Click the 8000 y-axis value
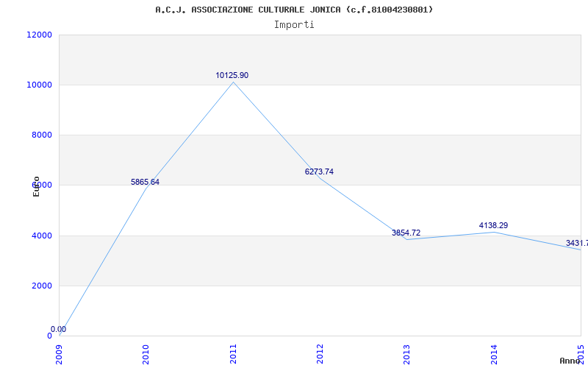588x368 pixels. point(41,135)
